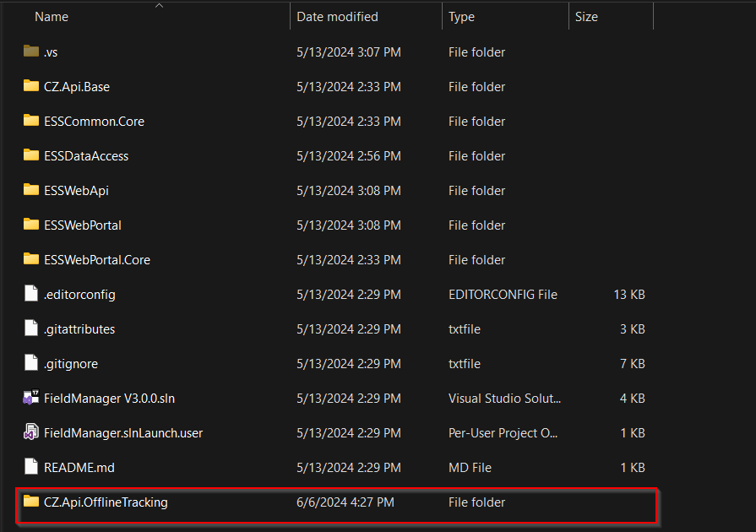
Task: Select the .gitattributes file name
Action: click(79, 329)
